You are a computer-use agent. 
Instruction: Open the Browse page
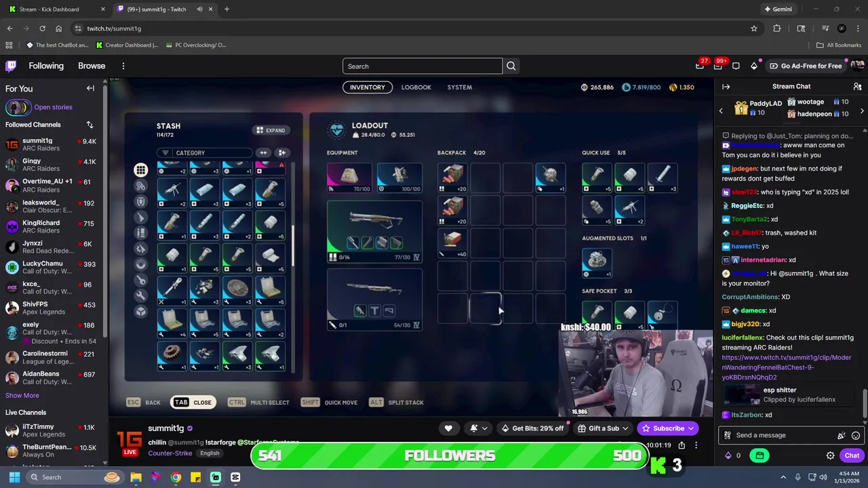coord(92,66)
